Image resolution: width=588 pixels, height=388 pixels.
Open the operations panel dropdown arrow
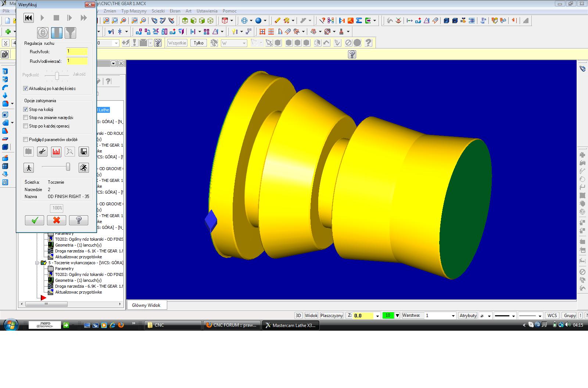pos(113,64)
